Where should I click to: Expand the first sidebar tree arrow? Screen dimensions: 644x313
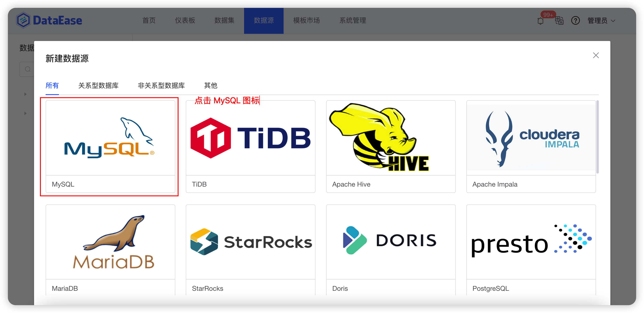(25, 94)
